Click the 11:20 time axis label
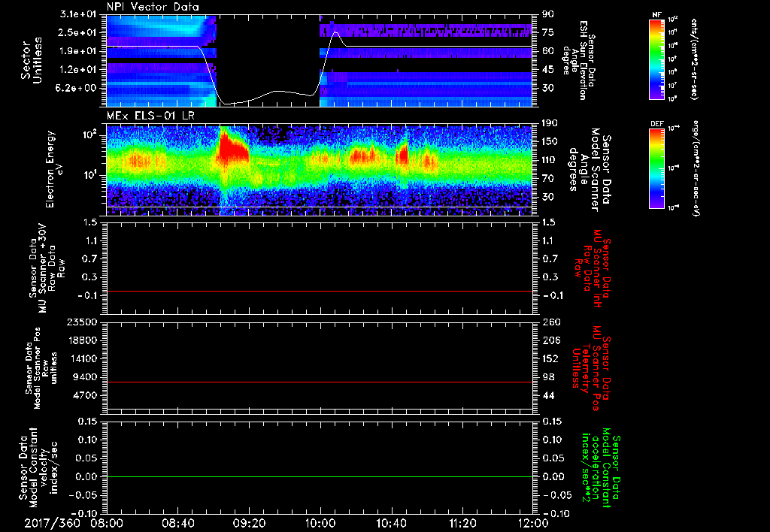Image resolution: width=770 pixels, height=532 pixels. 462,522
